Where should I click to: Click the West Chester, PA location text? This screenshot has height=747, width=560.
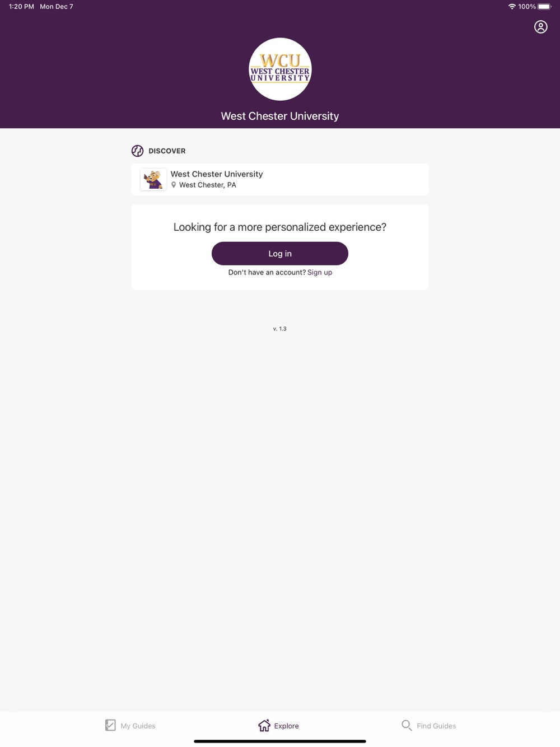click(208, 185)
